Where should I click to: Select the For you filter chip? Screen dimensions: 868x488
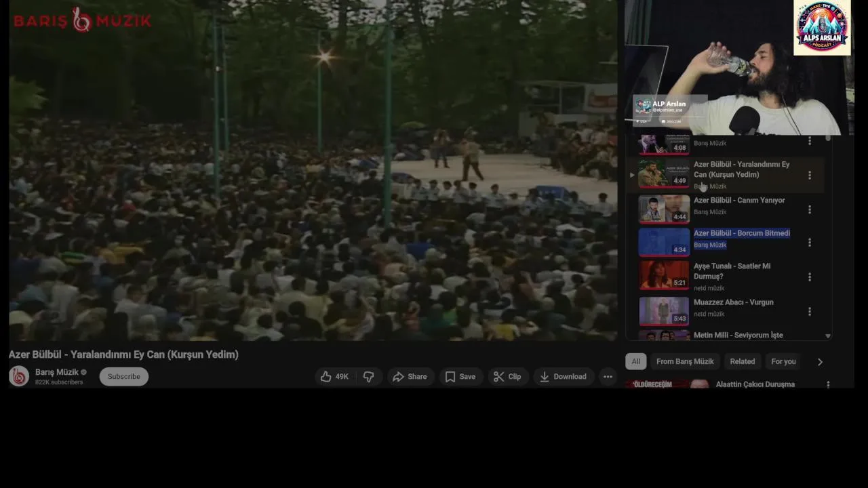(783, 361)
